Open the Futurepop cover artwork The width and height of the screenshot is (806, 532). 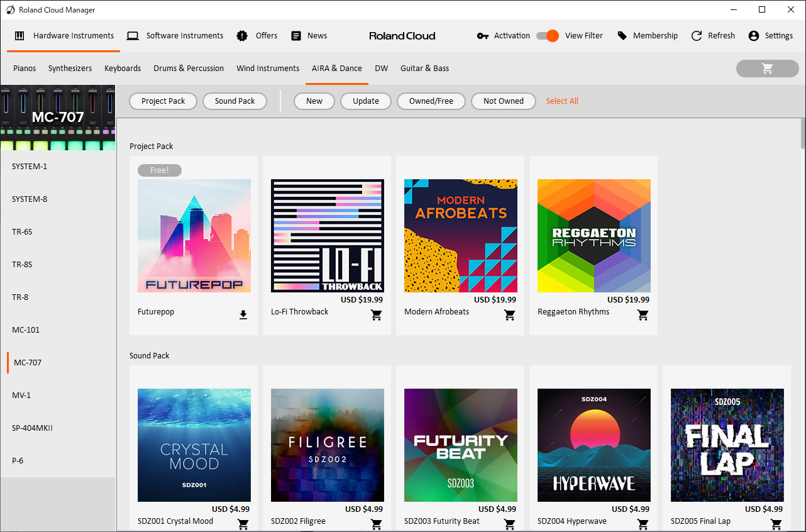click(x=194, y=236)
